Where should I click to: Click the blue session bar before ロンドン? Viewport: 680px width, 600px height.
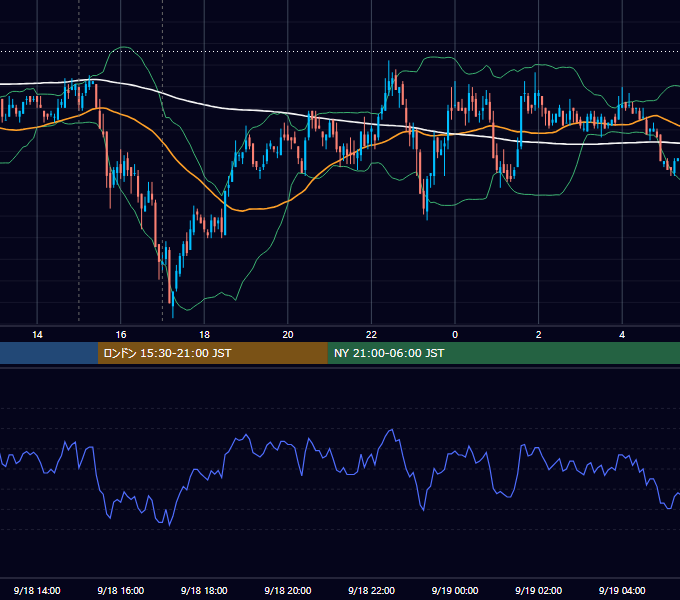(49, 353)
